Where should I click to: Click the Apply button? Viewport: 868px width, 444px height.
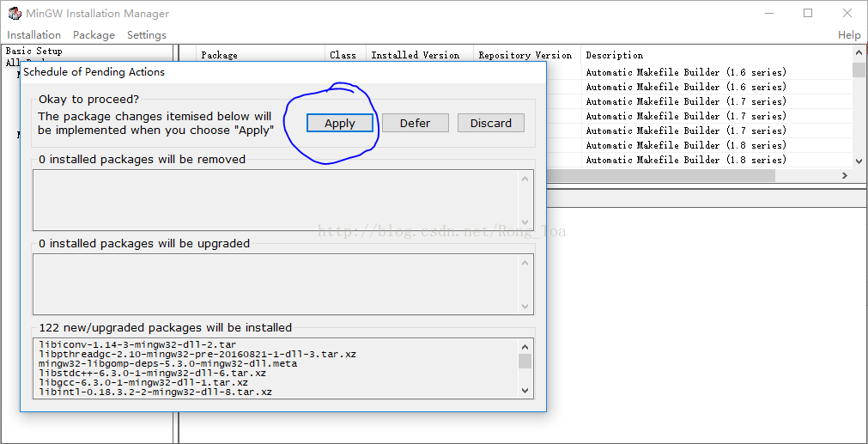tap(340, 123)
